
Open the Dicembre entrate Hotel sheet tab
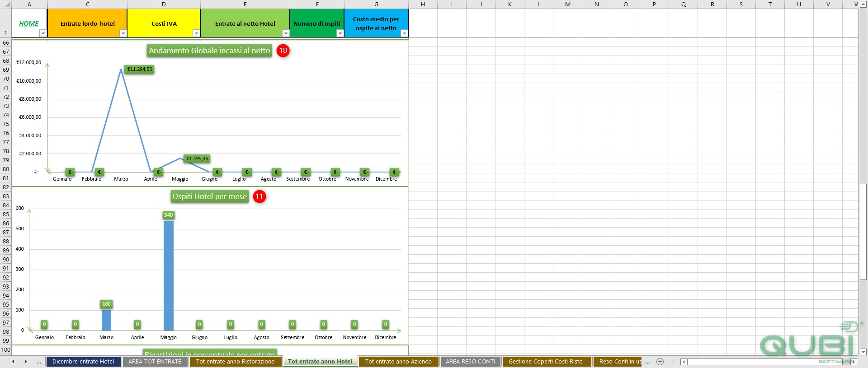click(x=83, y=362)
